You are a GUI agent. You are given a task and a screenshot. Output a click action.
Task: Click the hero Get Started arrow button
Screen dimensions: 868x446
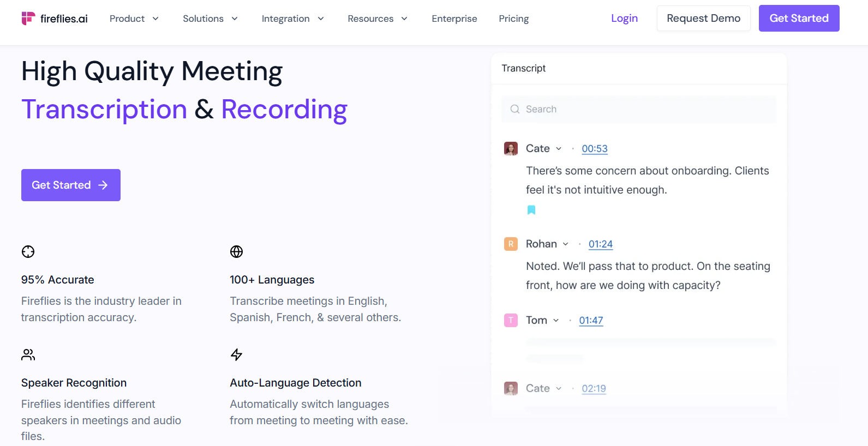click(71, 185)
